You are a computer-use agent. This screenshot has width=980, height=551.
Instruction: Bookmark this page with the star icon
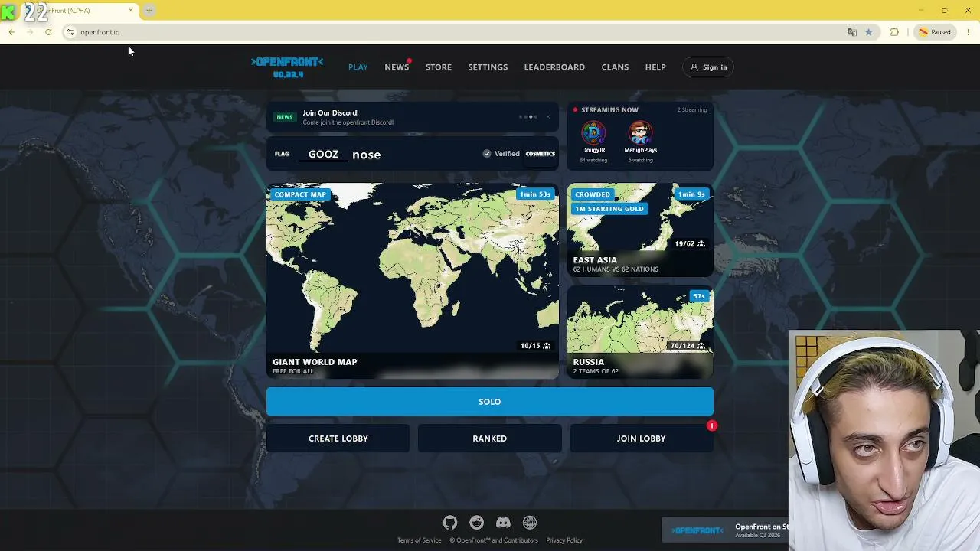pos(868,32)
